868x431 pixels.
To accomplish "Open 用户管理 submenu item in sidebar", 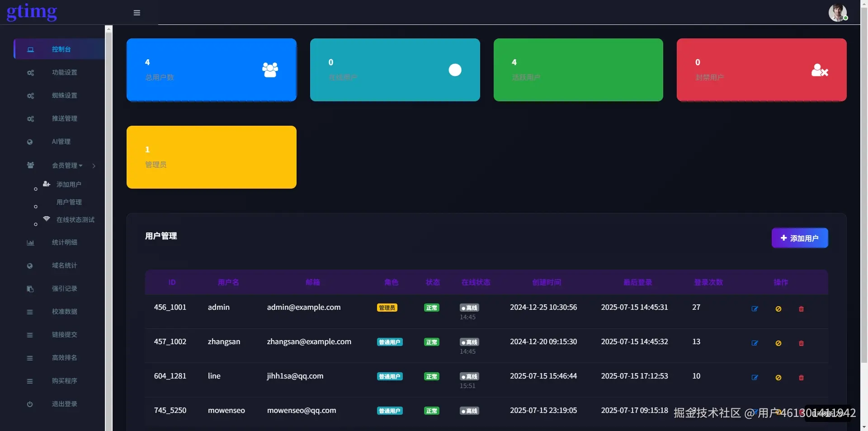I will tap(69, 202).
